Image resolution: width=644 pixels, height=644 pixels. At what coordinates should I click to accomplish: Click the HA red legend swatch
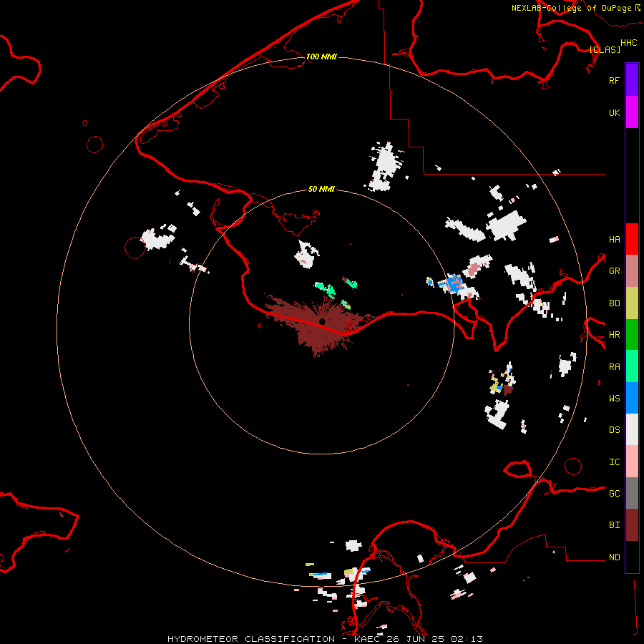(632, 239)
